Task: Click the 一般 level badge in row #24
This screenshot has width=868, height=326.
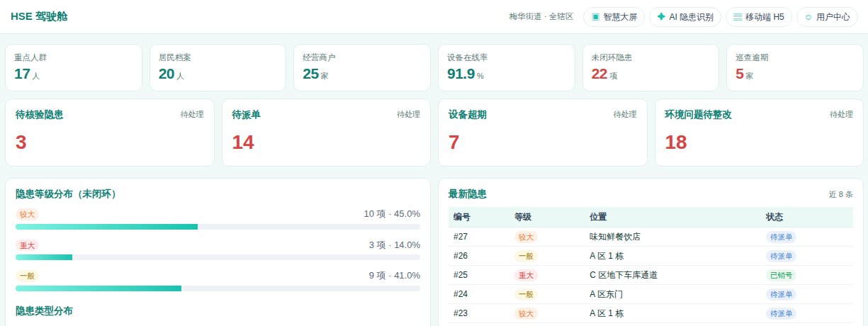Action: (526, 294)
